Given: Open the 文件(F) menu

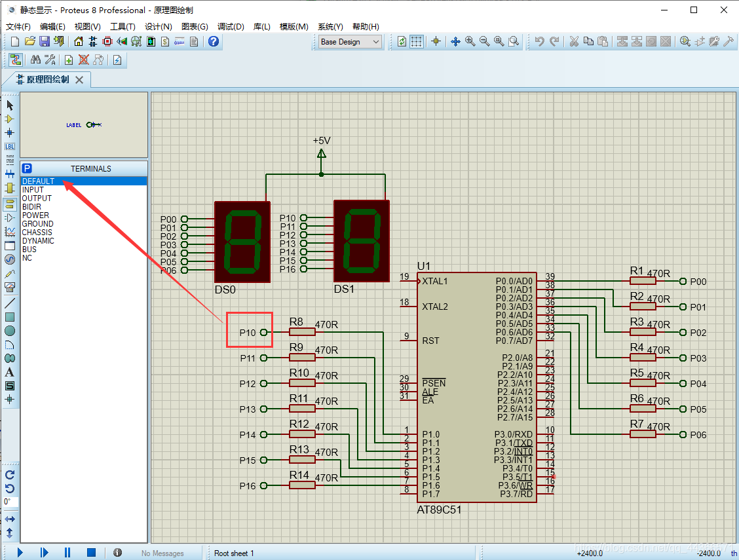Looking at the screenshot, I should pos(18,26).
